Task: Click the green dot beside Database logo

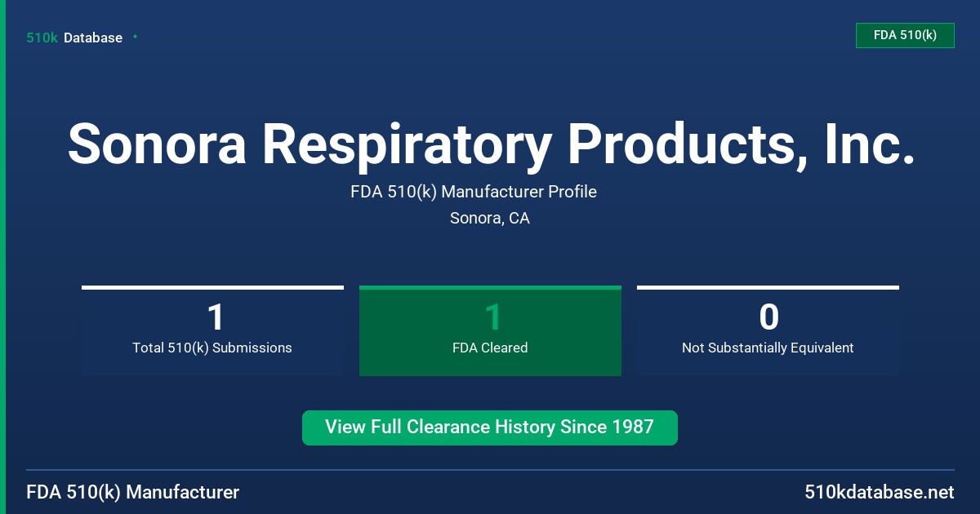Action: pos(135,37)
